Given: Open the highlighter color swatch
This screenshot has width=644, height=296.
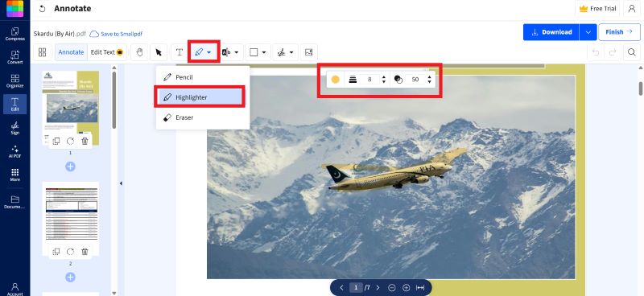Looking at the screenshot, I should point(335,80).
